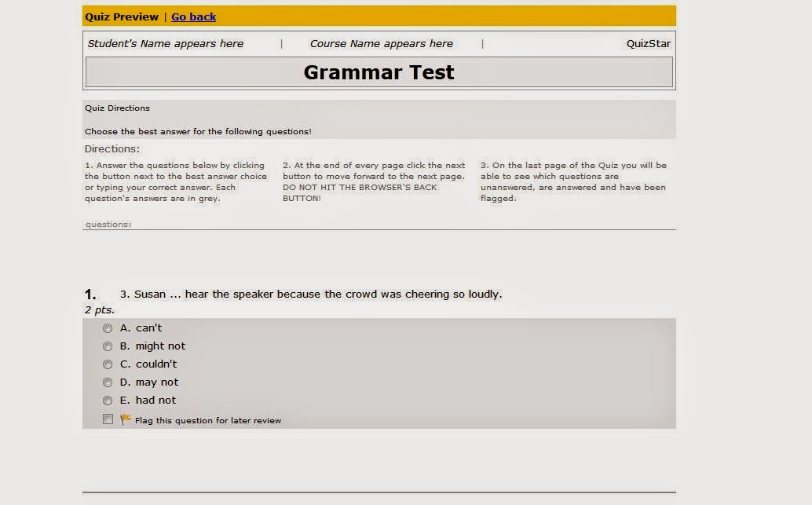Mark answer E. had not
Viewport: 812px width, 505px height.
point(108,401)
